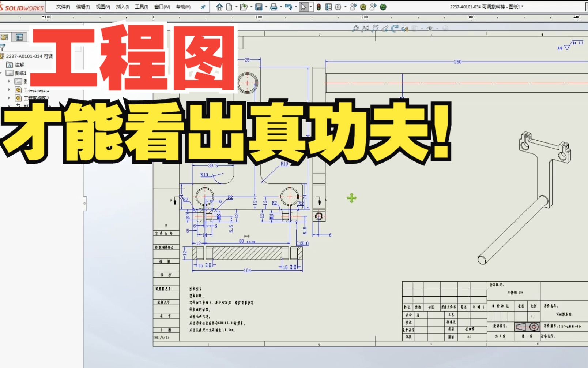Open the 帮助(H) menu

point(183,7)
